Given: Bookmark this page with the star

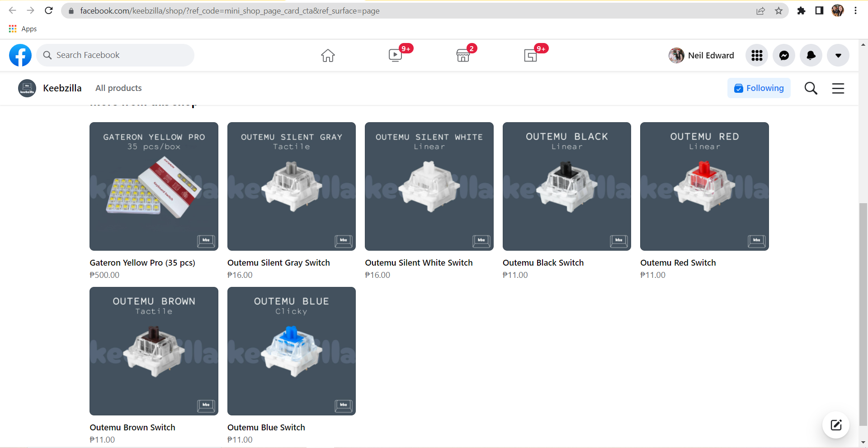Looking at the screenshot, I should (x=778, y=11).
